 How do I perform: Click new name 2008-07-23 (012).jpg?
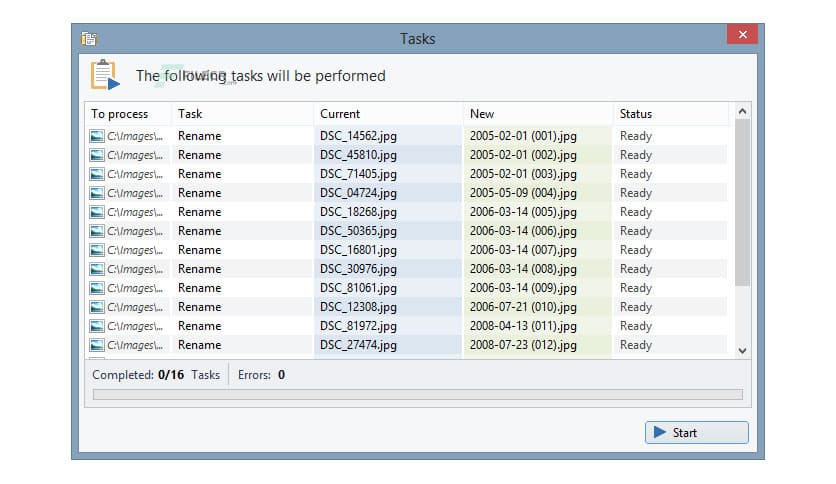tap(523, 345)
